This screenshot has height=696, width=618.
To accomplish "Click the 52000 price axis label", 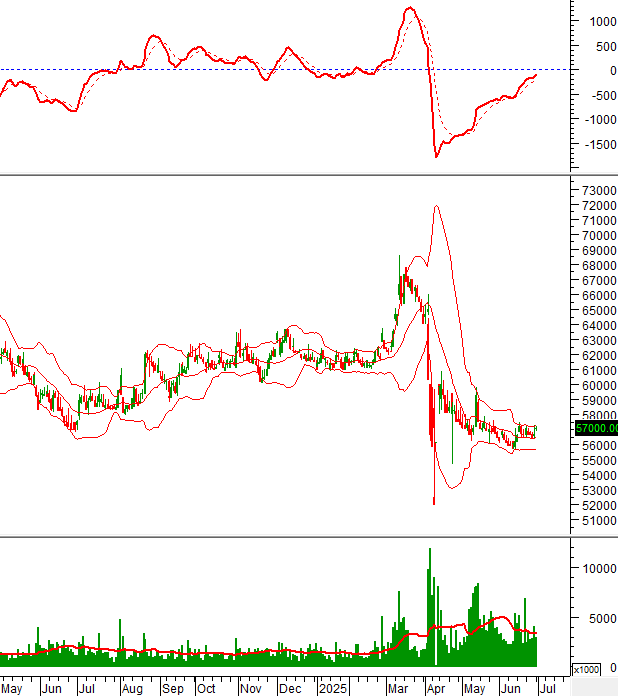I will click(x=599, y=506).
